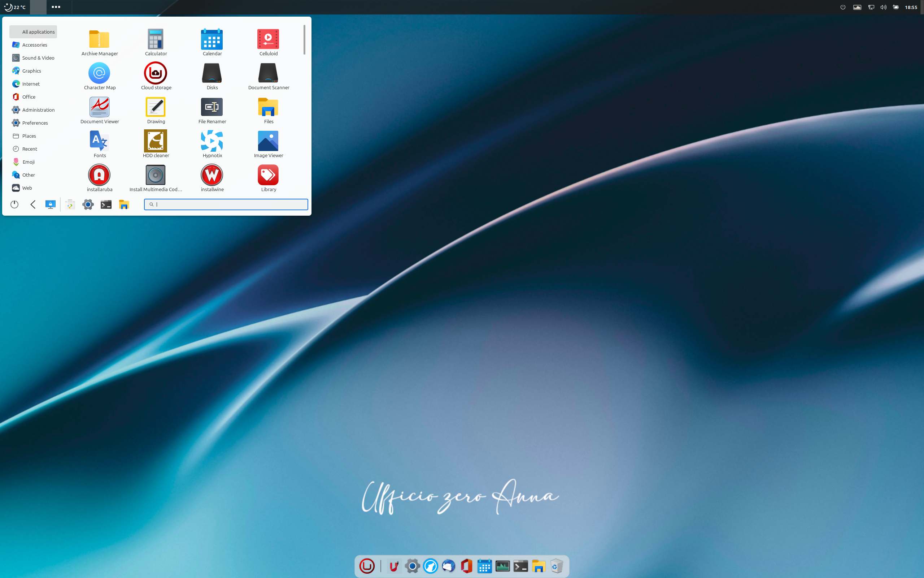This screenshot has height=578, width=924.
Task: Launch Document Viewer
Action: coord(99,111)
